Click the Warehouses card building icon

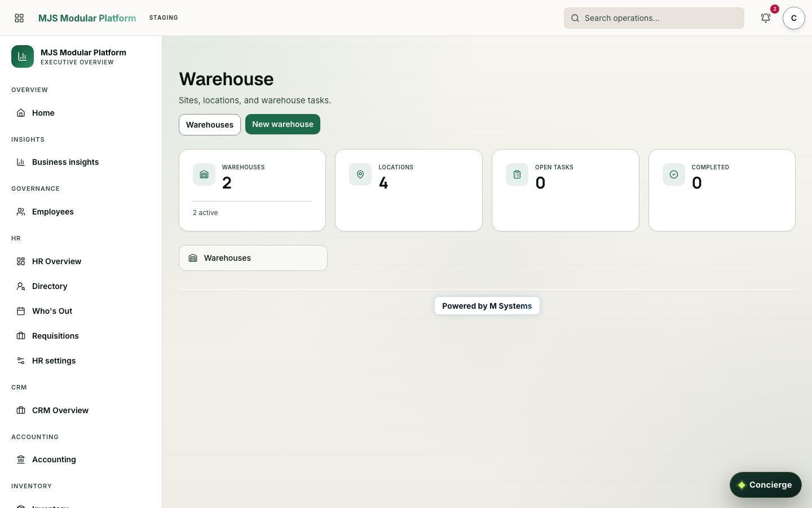204,174
